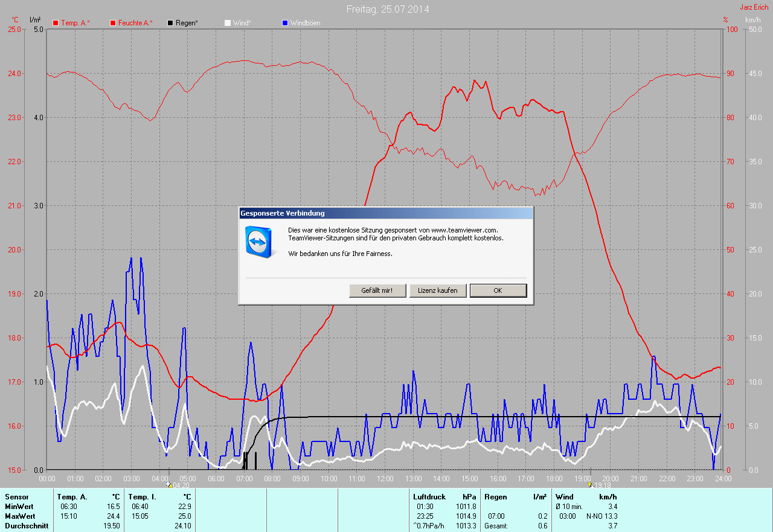Click the maximum pressure value 1014.9
The image size is (773, 532).
point(466,516)
